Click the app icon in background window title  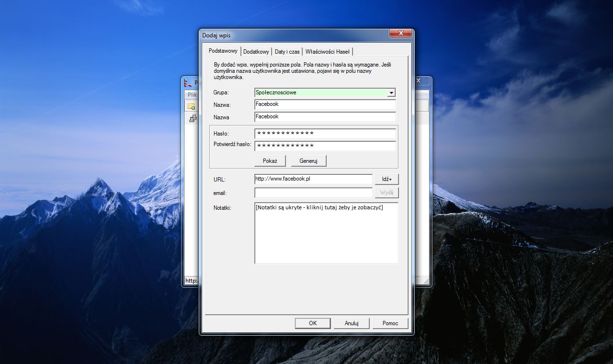tap(188, 83)
